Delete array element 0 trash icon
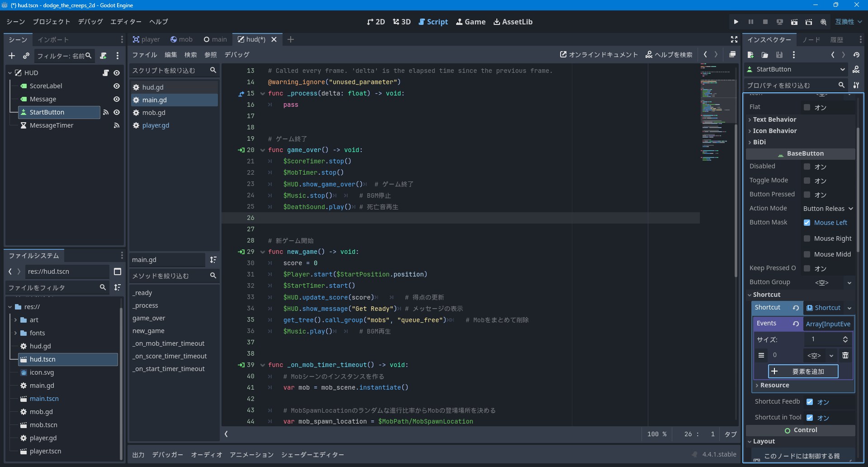Image resolution: width=868 pixels, height=467 pixels. click(x=845, y=355)
